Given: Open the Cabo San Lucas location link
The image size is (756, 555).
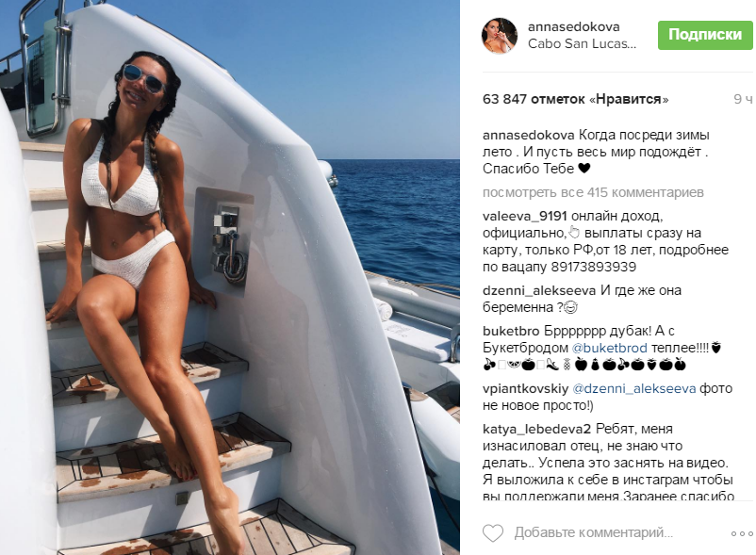Looking at the screenshot, I should (582, 44).
